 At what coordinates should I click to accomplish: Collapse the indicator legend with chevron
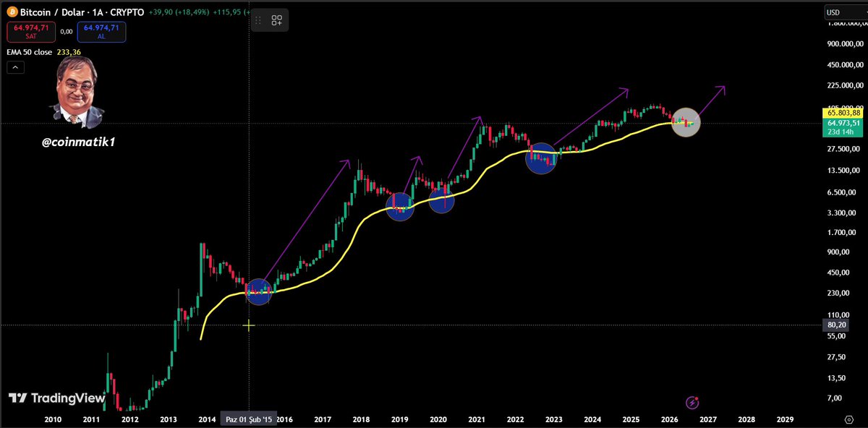[x=15, y=68]
